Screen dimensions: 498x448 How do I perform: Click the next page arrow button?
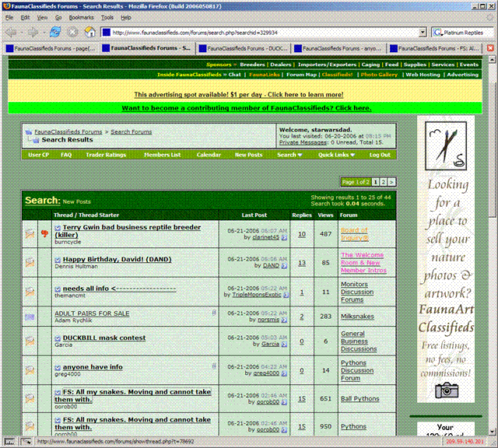(x=391, y=182)
